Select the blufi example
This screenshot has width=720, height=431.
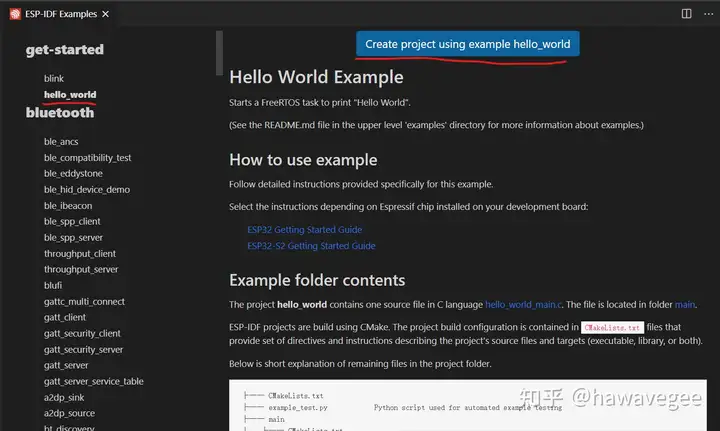(x=53, y=285)
